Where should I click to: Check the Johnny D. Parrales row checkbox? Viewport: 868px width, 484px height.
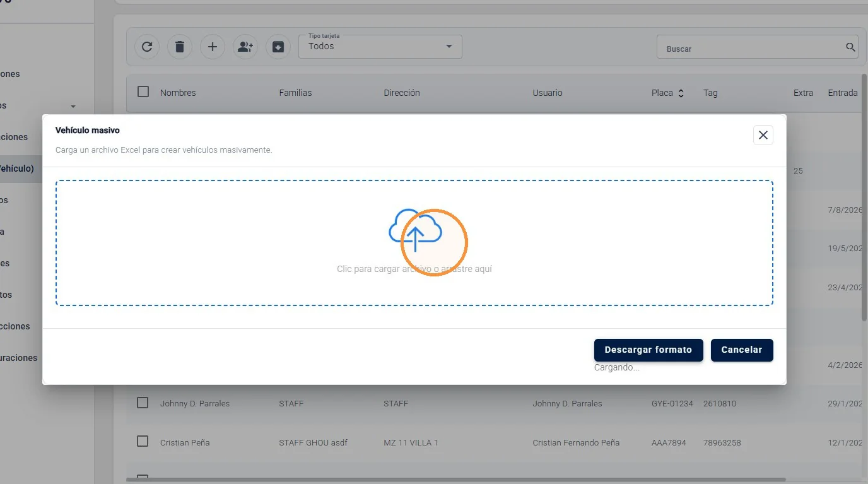tap(143, 403)
